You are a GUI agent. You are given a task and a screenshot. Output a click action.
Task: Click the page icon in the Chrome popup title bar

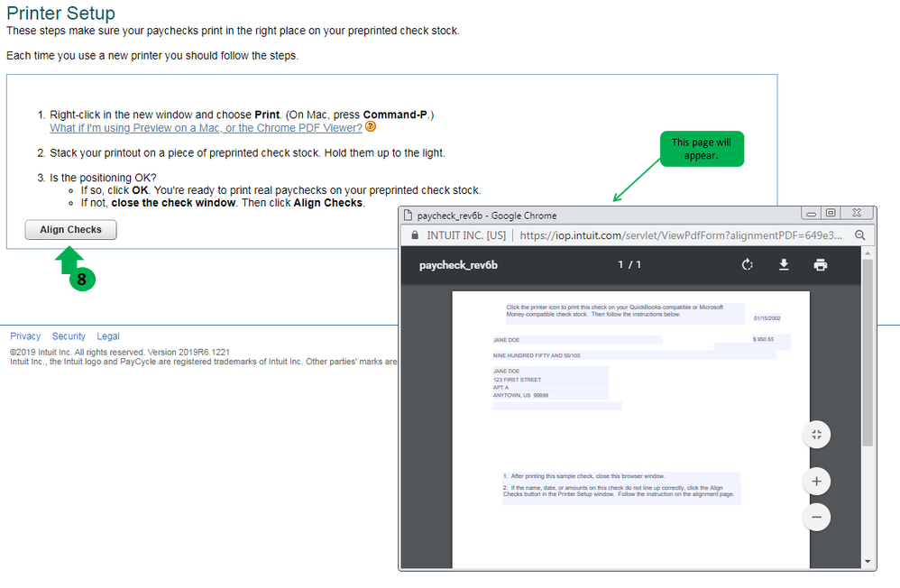point(408,216)
